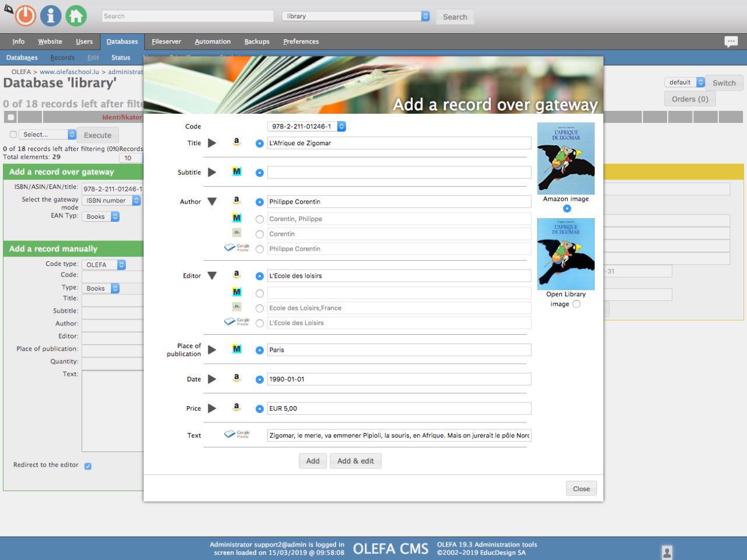
Task: Click the Open Library cover image thumbnail
Action: coord(566,254)
